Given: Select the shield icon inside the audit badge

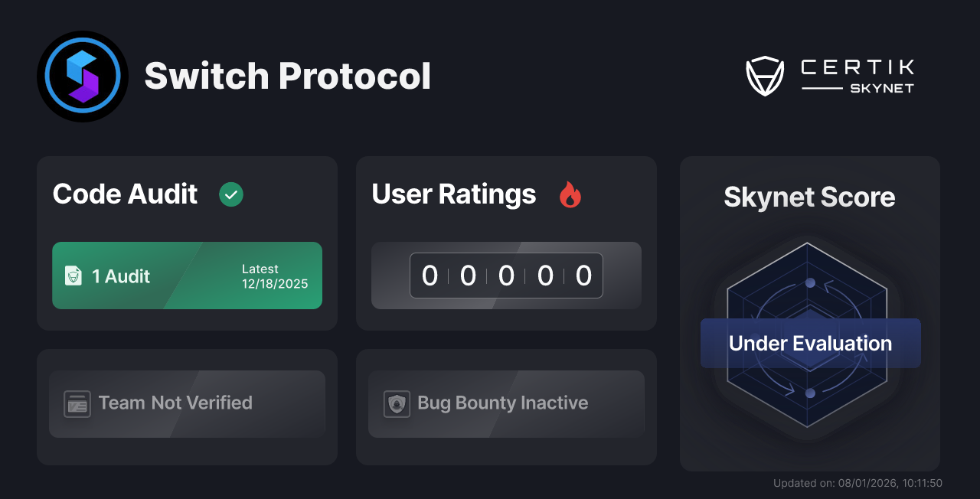Looking at the screenshot, I should tap(73, 276).
